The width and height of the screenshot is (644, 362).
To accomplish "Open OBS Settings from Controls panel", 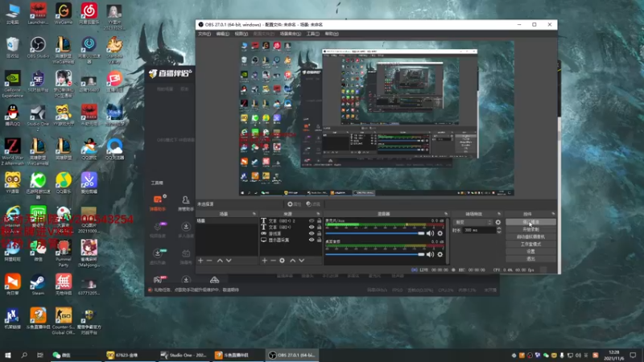I will pyautogui.click(x=530, y=252).
